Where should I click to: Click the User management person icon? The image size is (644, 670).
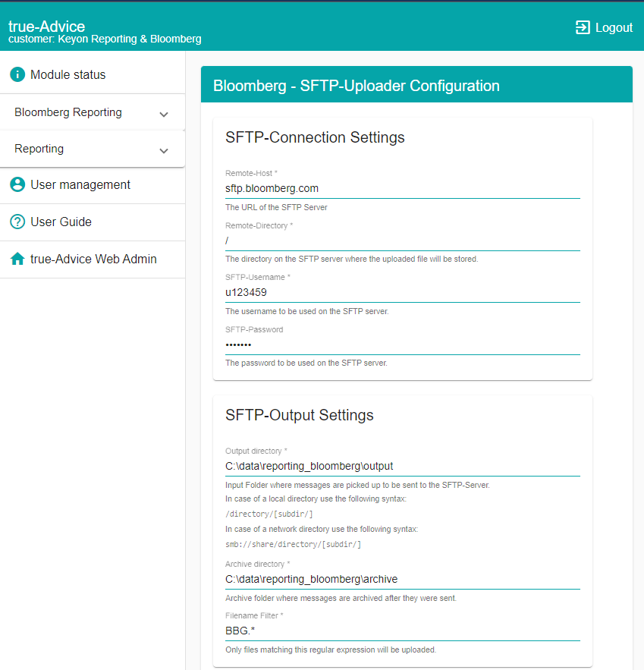click(17, 184)
